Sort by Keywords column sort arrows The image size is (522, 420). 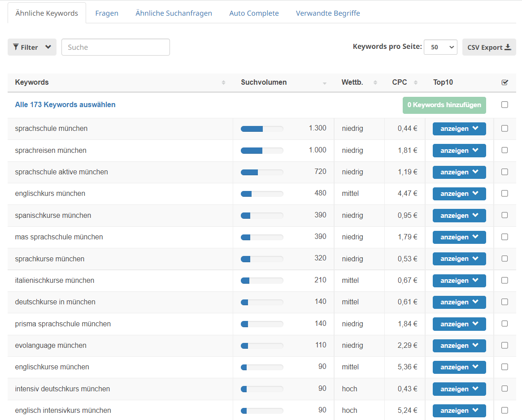223,82
